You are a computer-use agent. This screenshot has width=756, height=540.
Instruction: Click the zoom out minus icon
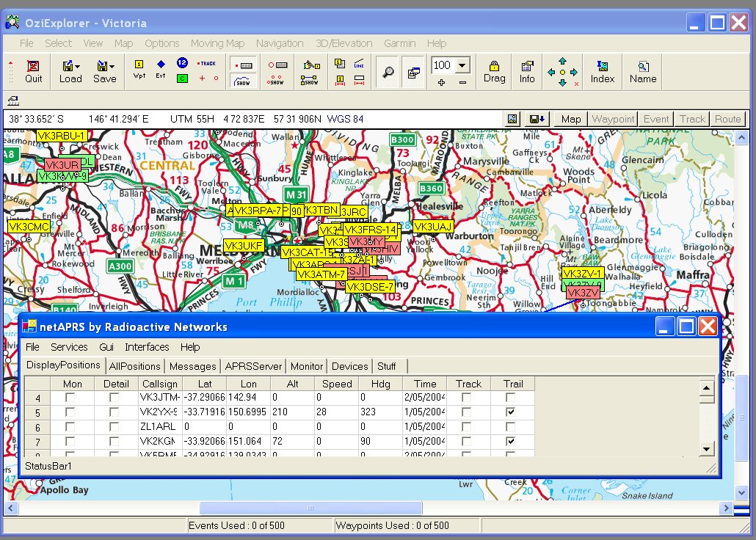click(463, 83)
